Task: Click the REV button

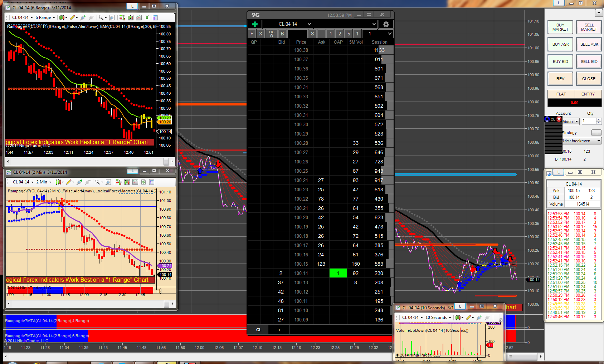Action: point(560,79)
